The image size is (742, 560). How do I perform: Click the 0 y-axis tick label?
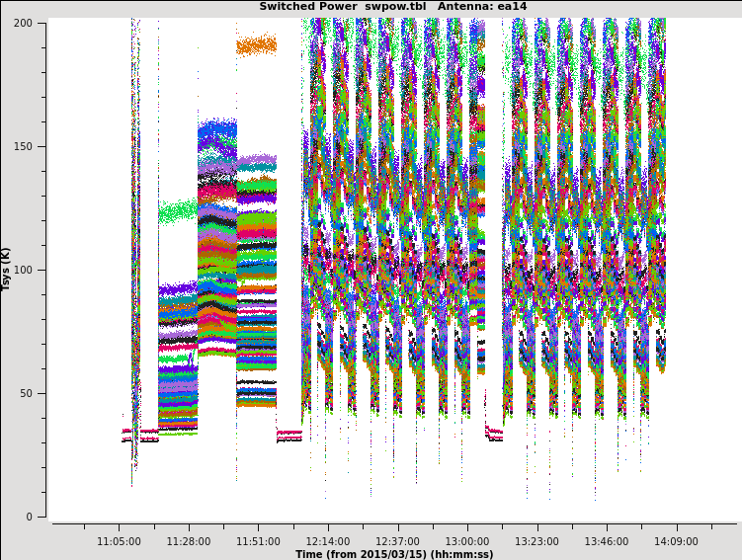[x=33, y=517]
